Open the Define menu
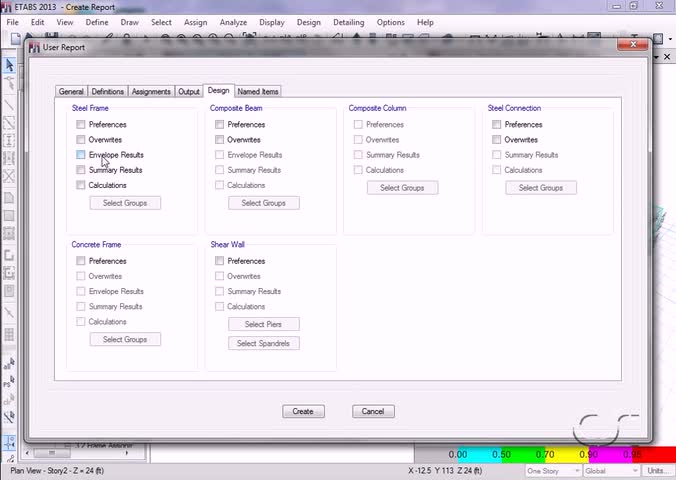 coord(97,22)
